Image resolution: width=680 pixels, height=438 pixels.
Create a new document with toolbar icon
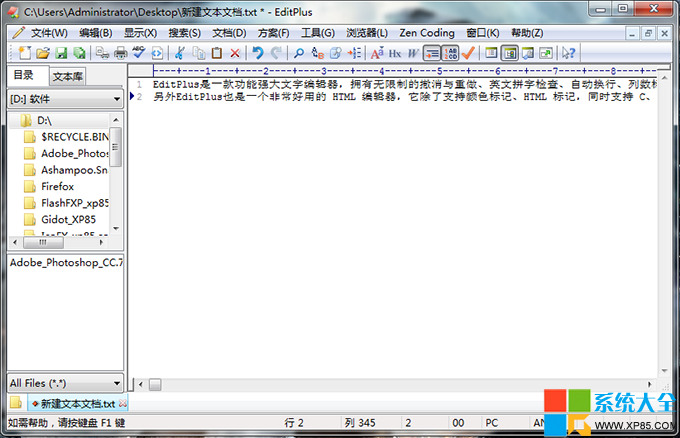(x=24, y=53)
